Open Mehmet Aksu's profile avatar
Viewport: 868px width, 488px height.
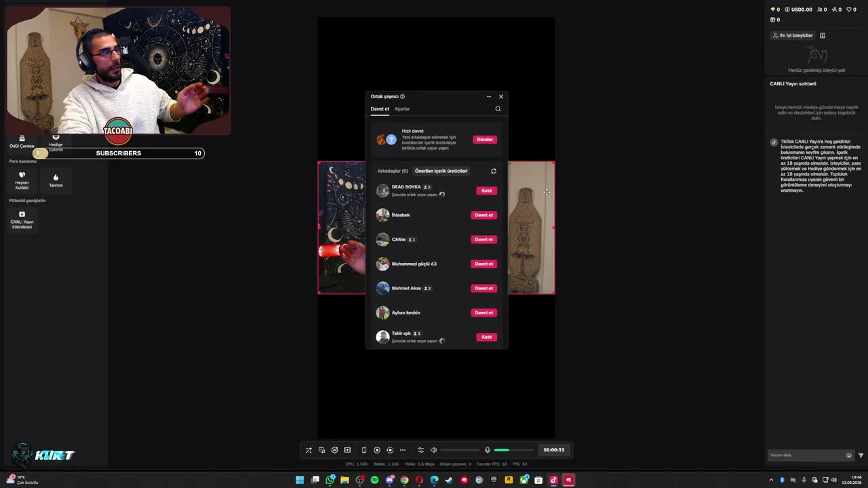[382, 288]
